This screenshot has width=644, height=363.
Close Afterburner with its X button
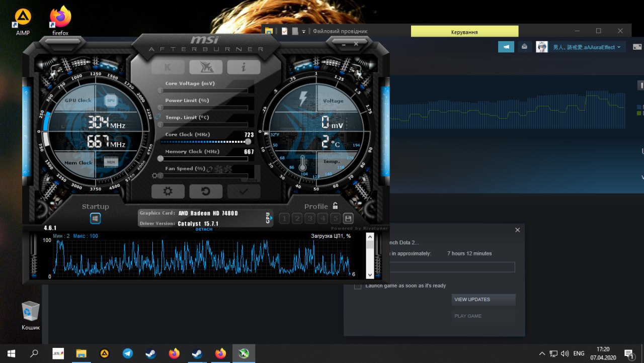click(x=356, y=44)
